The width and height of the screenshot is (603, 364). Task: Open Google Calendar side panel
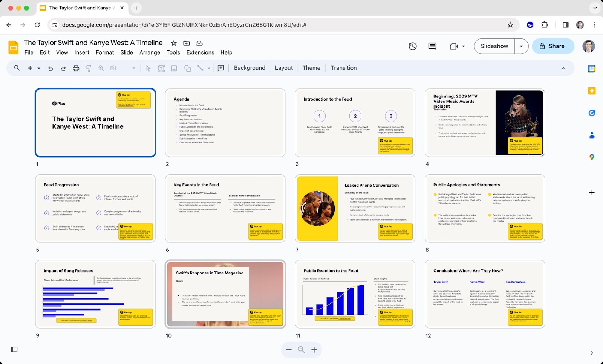coord(592,69)
